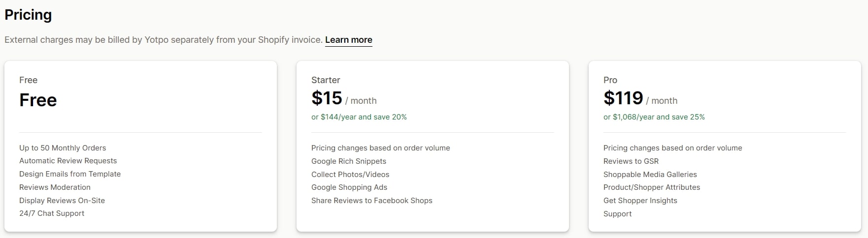This screenshot has width=868, height=238.
Task: Click Starter 'Pricing changes based on order volume'
Action: (381, 148)
